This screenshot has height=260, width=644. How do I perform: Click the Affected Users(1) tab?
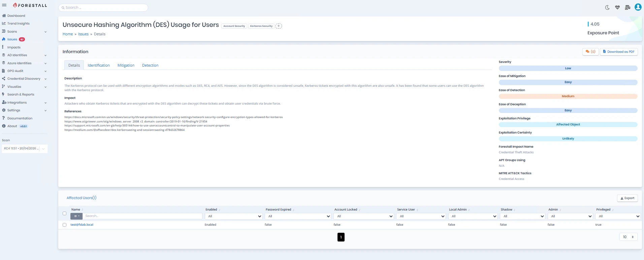click(x=82, y=198)
